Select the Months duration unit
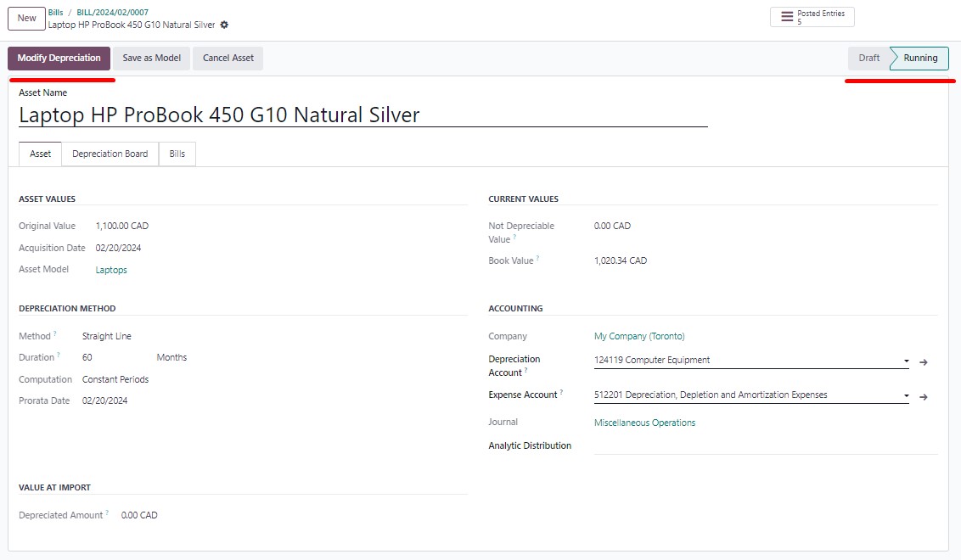The width and height of the screenshot is (961, 560). tap(171, 358)
